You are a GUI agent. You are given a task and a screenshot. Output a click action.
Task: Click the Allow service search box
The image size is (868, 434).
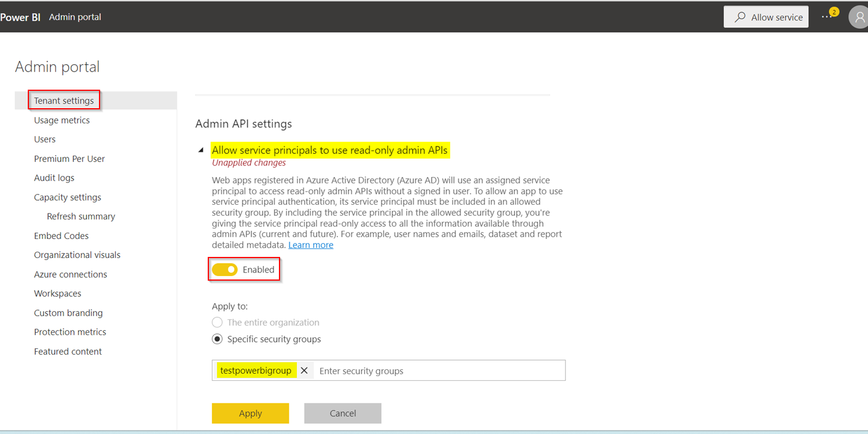tap(766, 17)
